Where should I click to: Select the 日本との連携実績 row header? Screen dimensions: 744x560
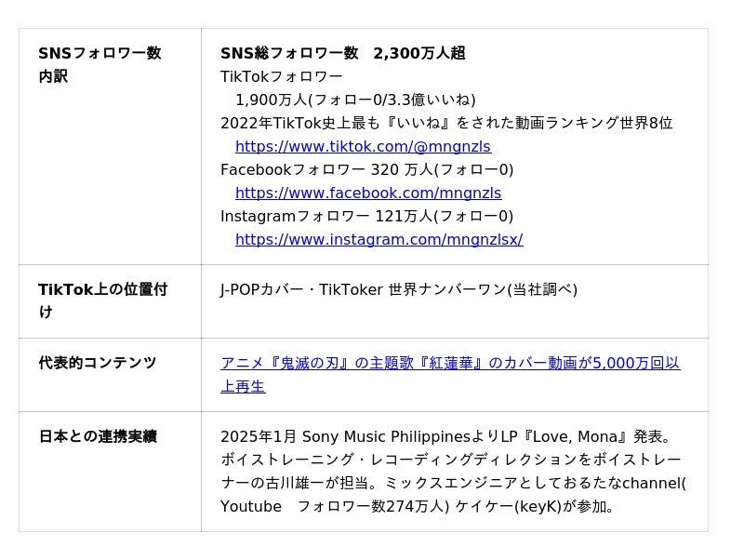coord(98,436)
